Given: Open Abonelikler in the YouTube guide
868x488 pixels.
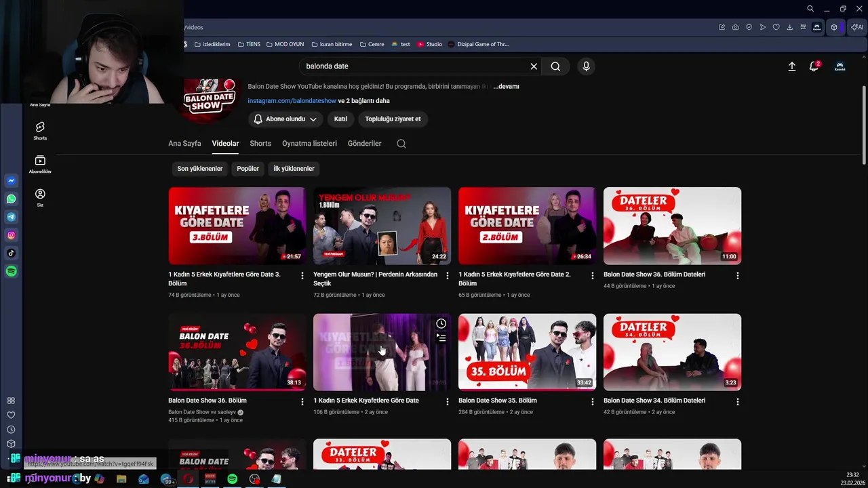Looking at the screenshot, I should coord(40,164).
